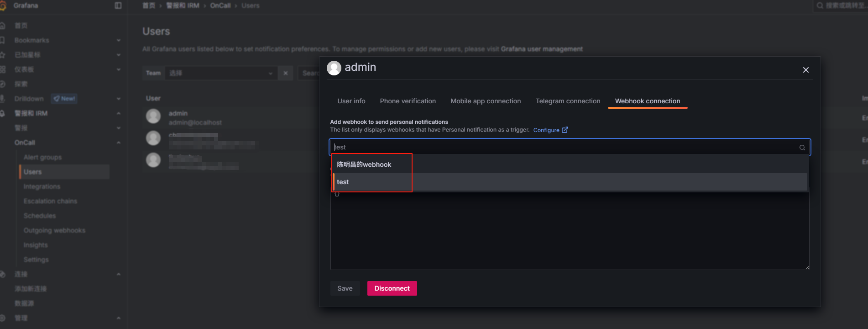Open 添加新连接 in the sidebar
The height and width of the screenshot is (329, 868).
(31, 289)
